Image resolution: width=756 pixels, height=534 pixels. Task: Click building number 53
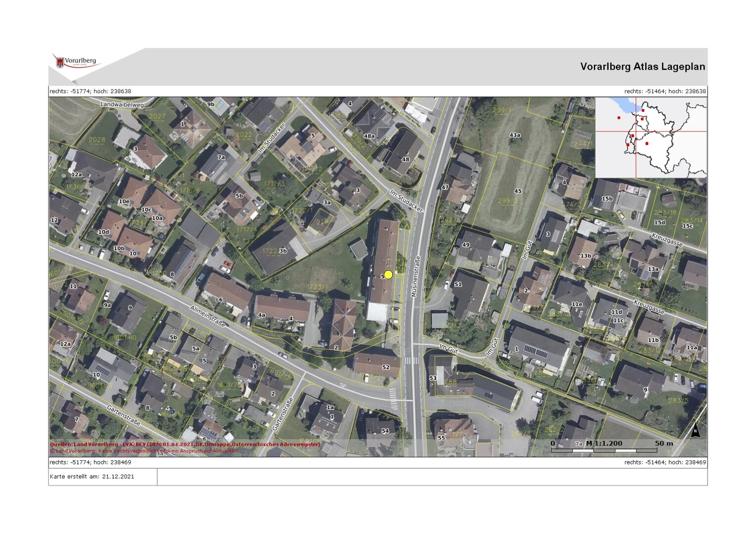[433, 378]
